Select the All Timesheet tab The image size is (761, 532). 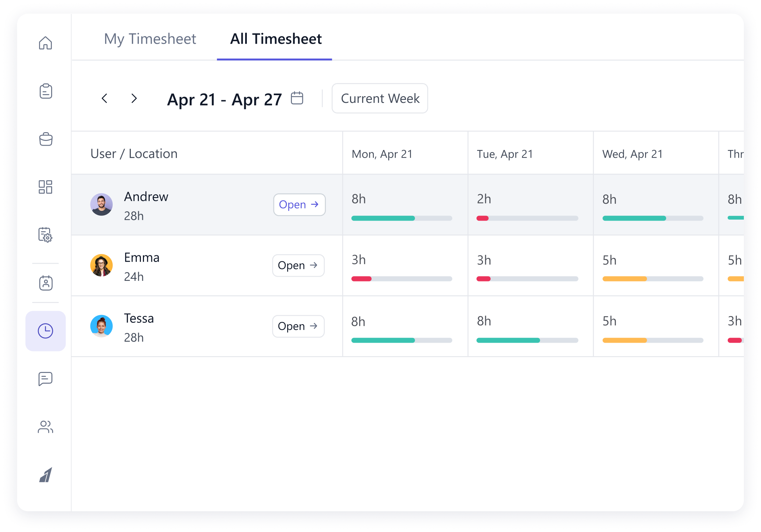click(x=276, y=39)
